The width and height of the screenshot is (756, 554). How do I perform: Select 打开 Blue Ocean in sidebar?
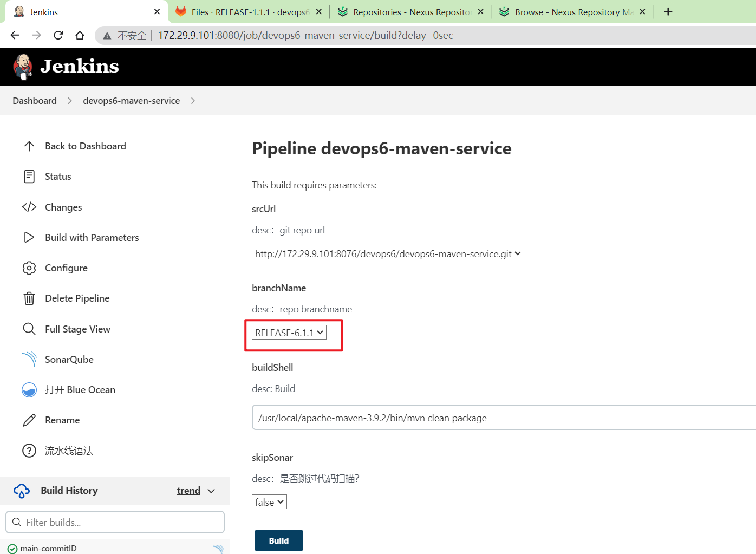pos(80,390)
